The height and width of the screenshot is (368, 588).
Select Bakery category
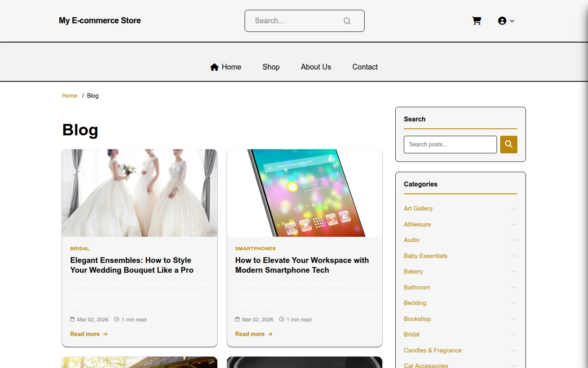point(413,272)
